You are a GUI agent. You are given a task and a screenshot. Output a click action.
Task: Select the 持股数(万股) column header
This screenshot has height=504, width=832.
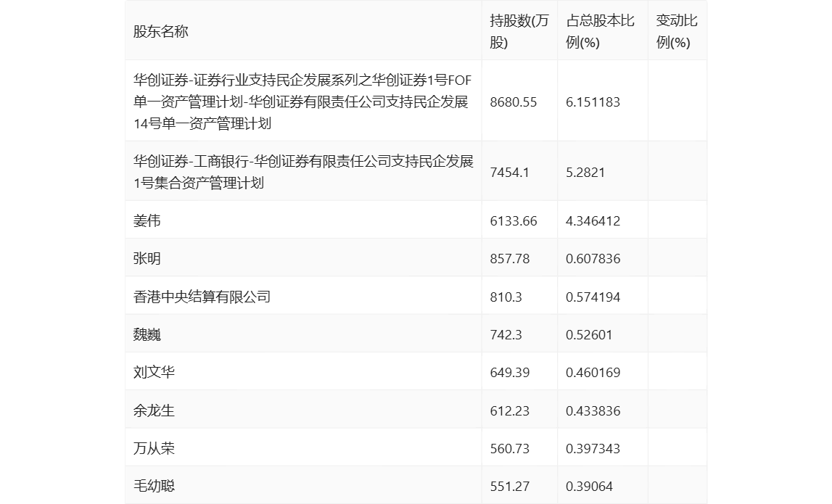point(519,32)
